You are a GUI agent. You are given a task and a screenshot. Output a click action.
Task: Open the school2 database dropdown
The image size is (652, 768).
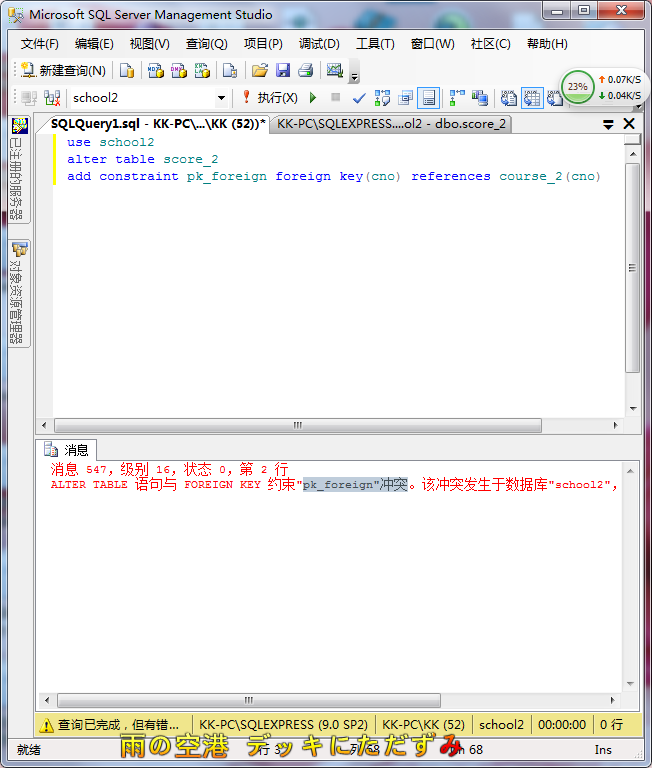221,98
